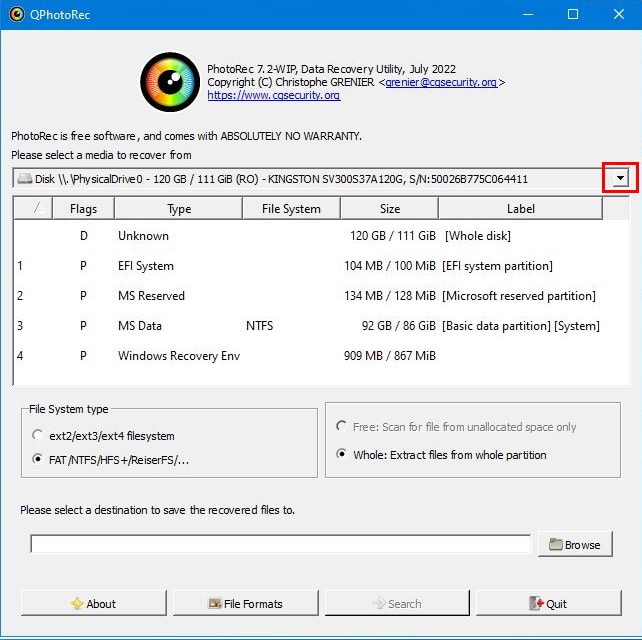Image resolution: width=642 pixels, height=640 pixels.
Task: Open the grenier@cgsecurity.org email link
Action: (441, 82)
